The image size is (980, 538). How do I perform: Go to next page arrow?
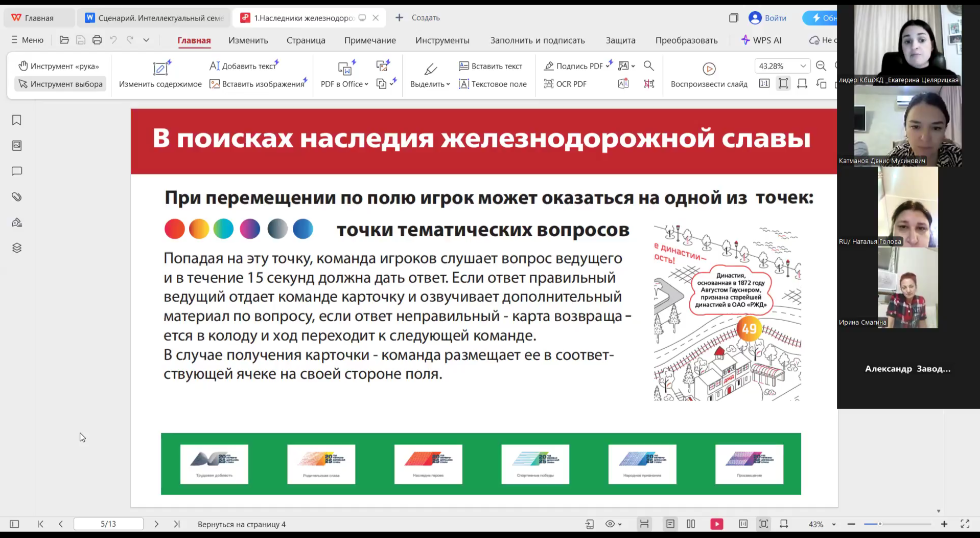(156, 524)
